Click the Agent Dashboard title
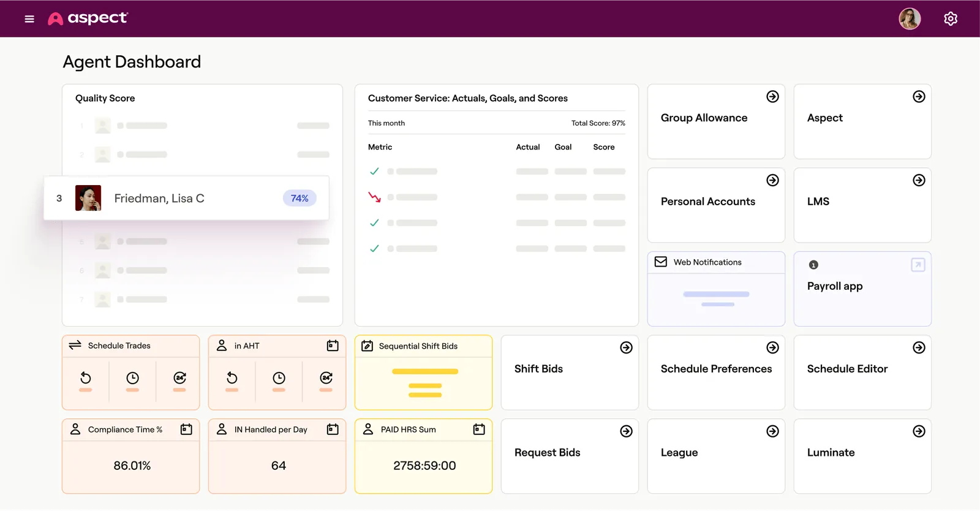Screen dimensions: 980x511 tap(132, 62)
